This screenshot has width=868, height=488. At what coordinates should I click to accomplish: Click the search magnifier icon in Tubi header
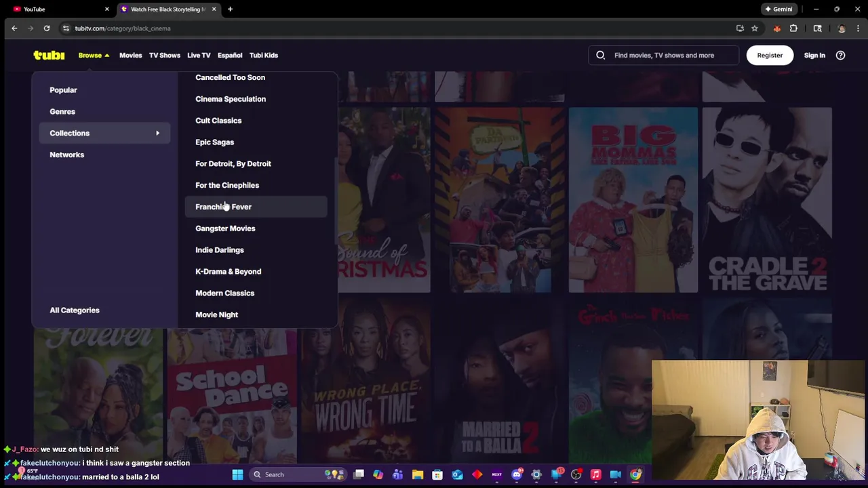click(600, 56)
